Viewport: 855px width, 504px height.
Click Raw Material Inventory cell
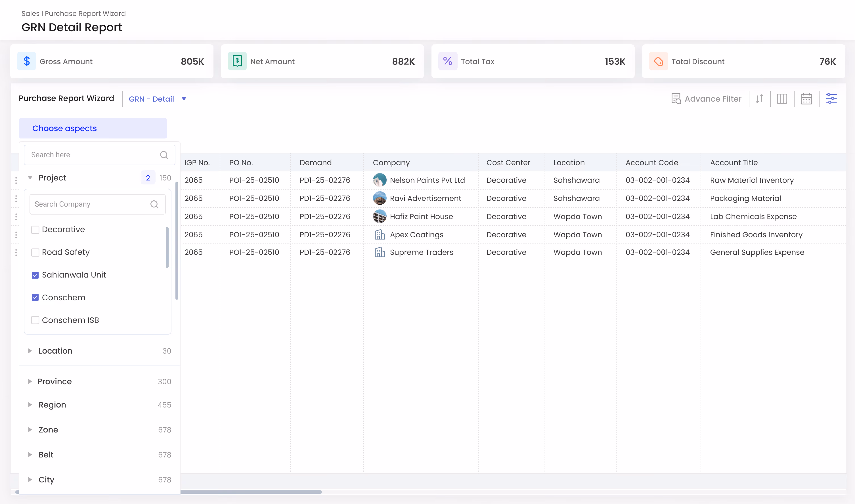click(x=752, y=180)
